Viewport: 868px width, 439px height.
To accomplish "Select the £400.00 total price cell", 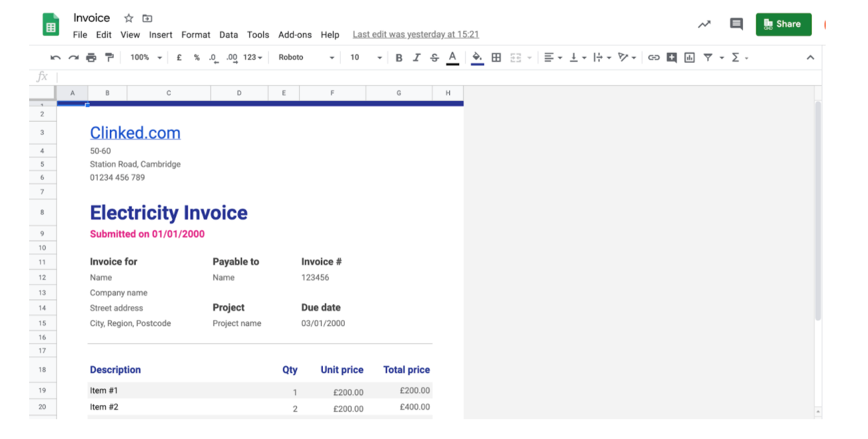I will pyautogui.click(x=415, y=407).
